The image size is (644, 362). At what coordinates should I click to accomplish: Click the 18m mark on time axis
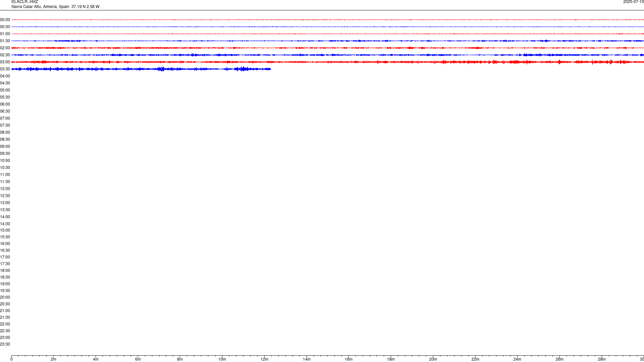coord(391,359)
